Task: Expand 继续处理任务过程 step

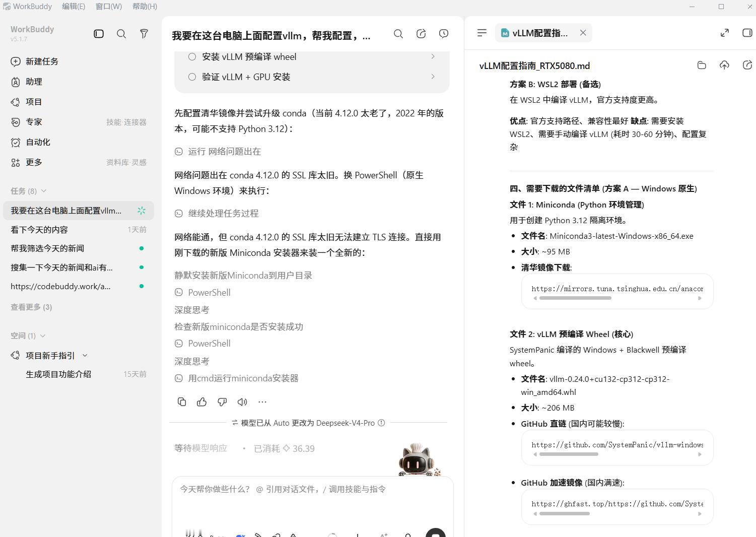Action: tap(217, 214)
